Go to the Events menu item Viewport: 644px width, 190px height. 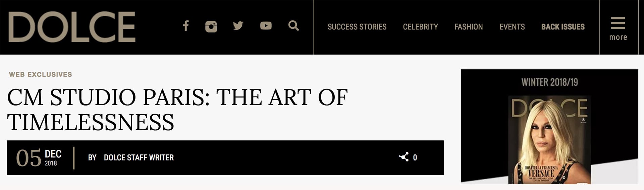tap(512, 27)
